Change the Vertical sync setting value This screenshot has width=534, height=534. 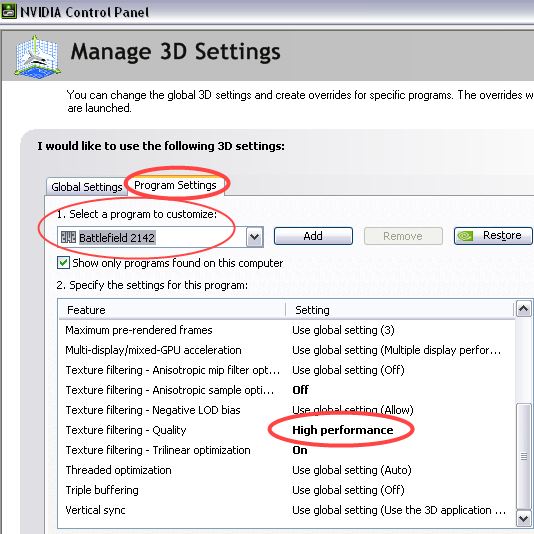click(x=399, y=510)
